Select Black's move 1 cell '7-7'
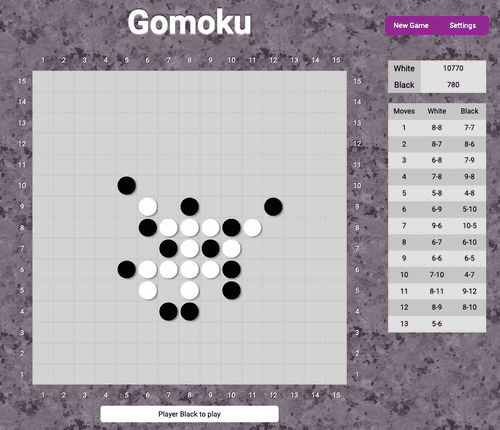 (x=469, y=127)
